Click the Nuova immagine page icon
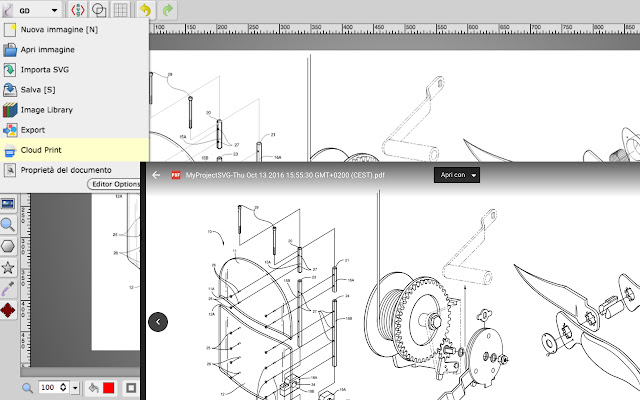Screen dimensions: 640x400 pos(10,30)
